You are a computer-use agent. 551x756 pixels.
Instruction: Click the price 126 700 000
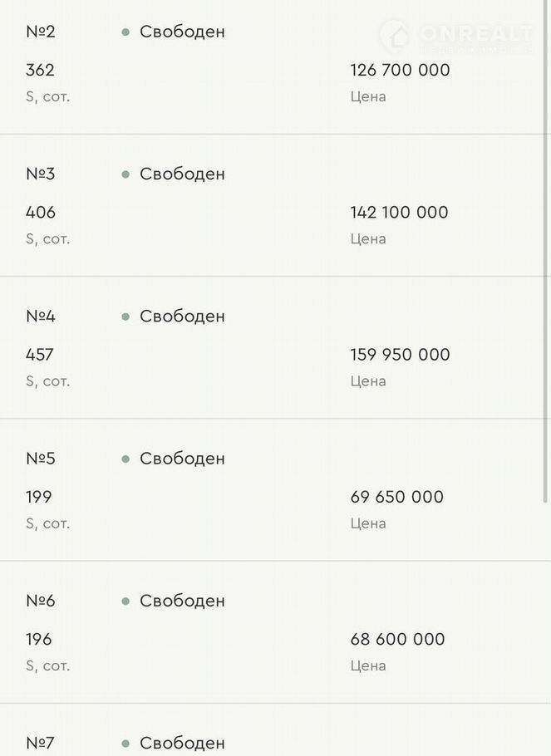pyautogui.click(x=400, y=71)
